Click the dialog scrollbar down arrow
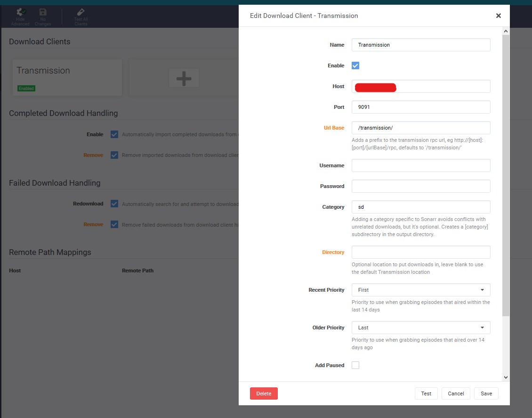532x418 pixels. point(506,377)
